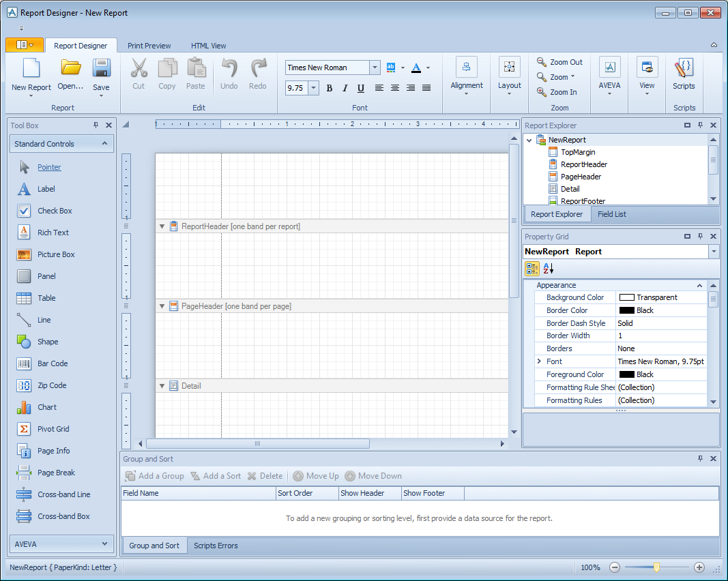The image size is (728, 581).
Task: Click Move Up in Group and Sort
Action: click(316, 476)
